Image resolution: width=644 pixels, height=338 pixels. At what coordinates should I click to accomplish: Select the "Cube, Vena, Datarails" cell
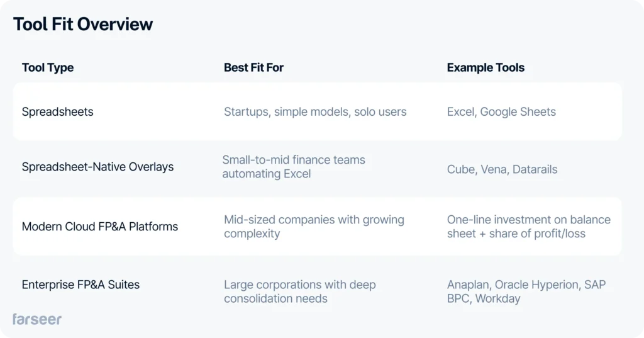[502, 169]
